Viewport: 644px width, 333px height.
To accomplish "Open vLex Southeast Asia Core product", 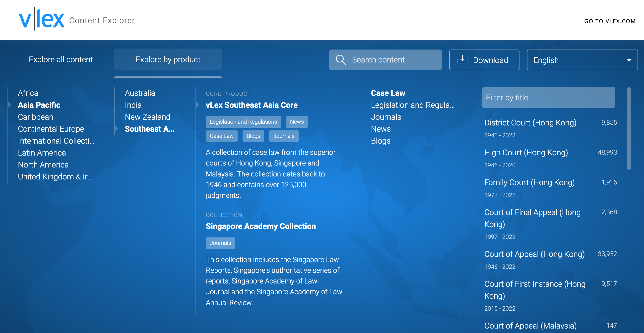I will 252,105.
